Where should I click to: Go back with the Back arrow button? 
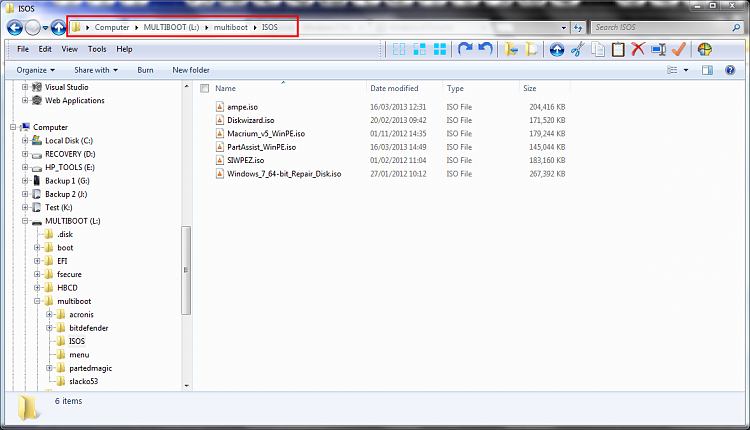15,28
